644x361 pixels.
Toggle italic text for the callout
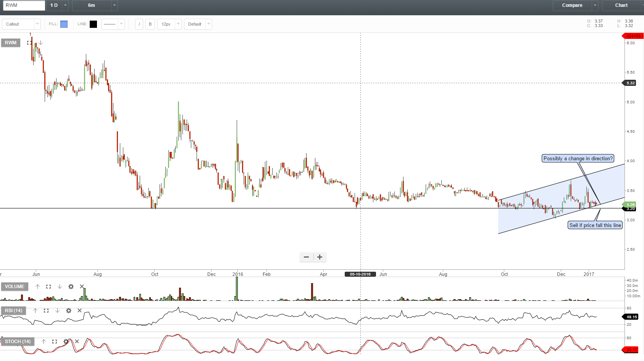[139, 24]
